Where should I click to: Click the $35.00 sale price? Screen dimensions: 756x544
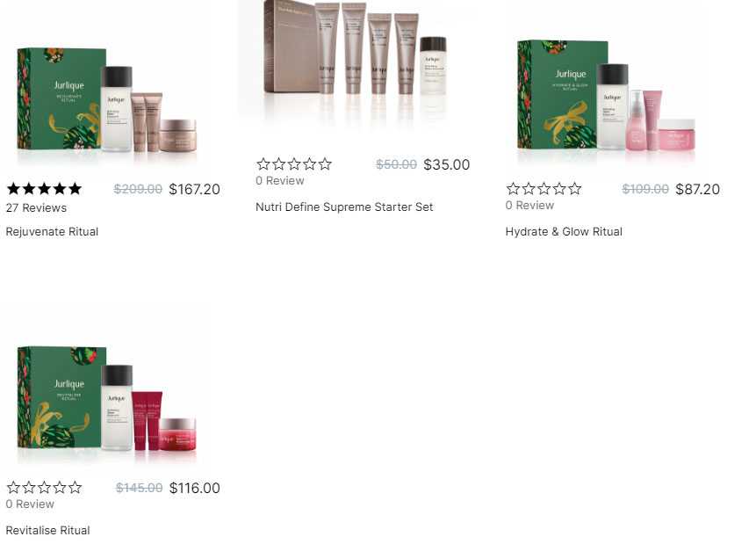(446, 164)
